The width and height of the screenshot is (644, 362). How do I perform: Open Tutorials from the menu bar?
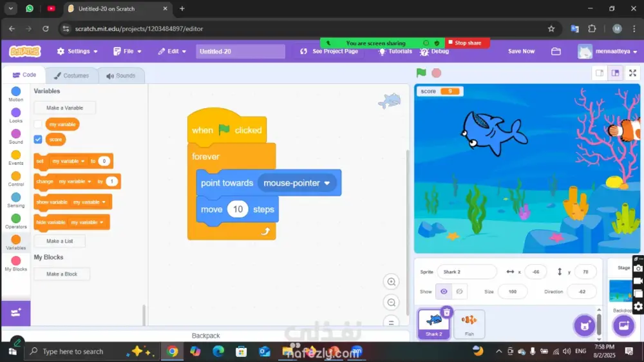395,52
